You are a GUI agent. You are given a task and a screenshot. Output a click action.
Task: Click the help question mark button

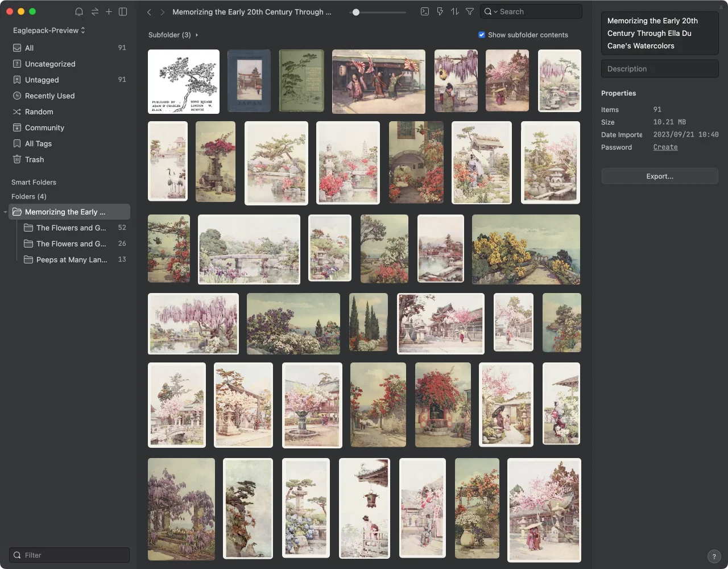tap(714, 556)
